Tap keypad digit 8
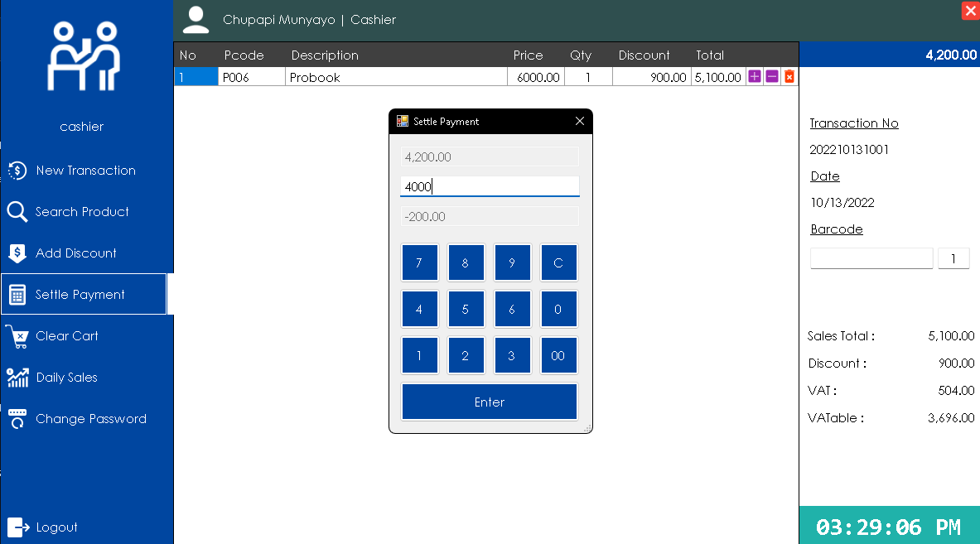The image size is (980, 544). click(x=466, y=262)
